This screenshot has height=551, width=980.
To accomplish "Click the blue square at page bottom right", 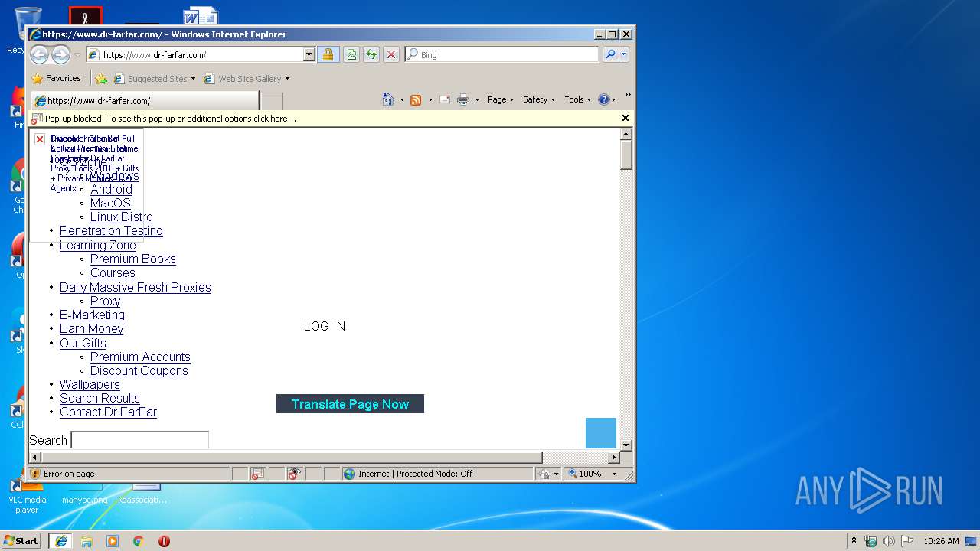I will 601,433.
